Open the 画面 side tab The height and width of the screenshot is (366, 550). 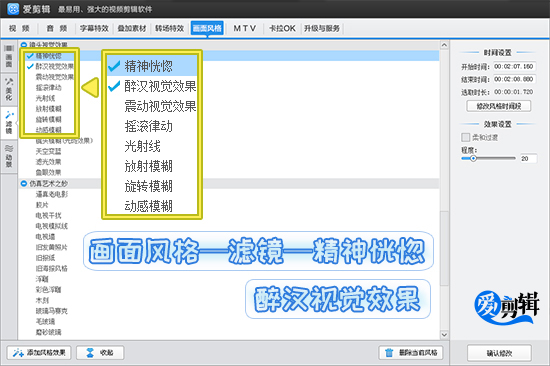(x=9, y=56)
